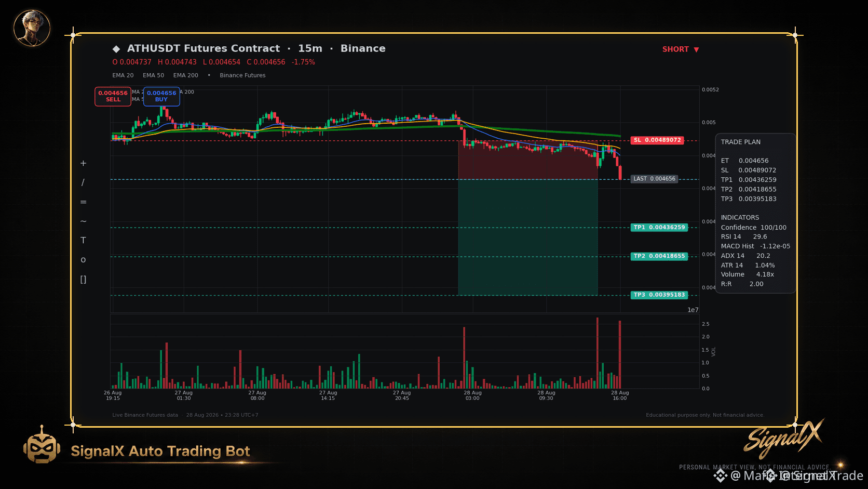Click the SL 0.00489072 row in Trade Plan
868x489 pixels.
point(749,170)
